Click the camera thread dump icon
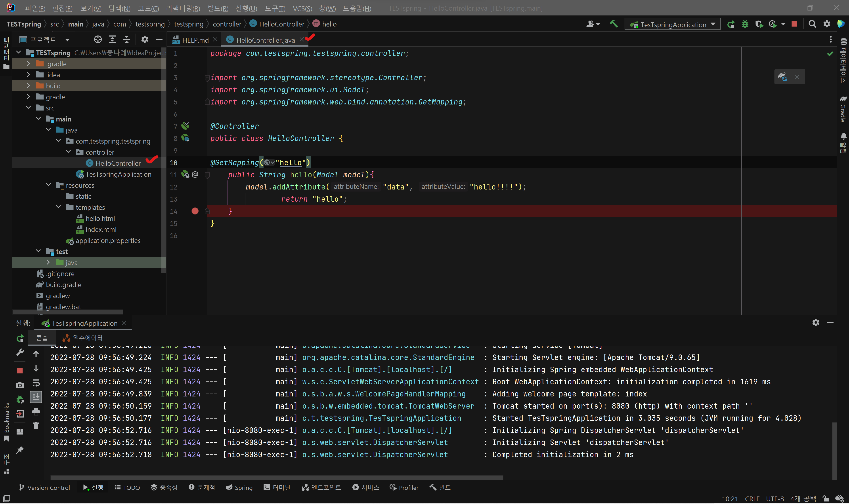 tap(20, 385)
